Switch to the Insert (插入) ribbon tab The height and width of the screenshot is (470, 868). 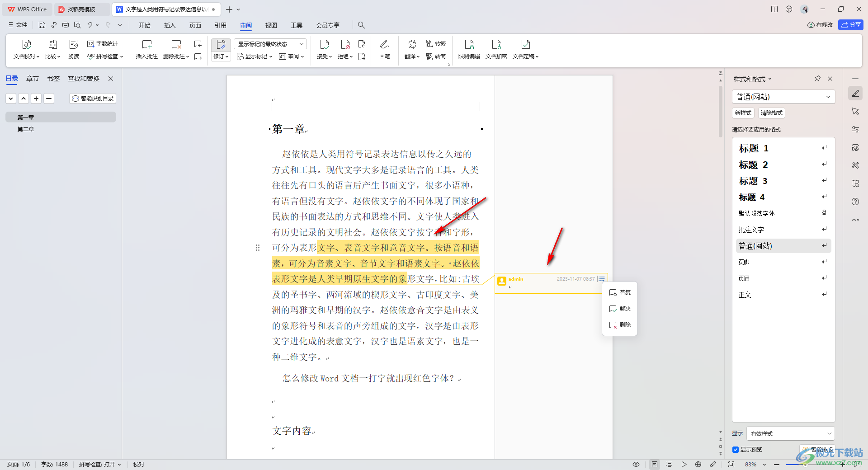tap(170, 25)
